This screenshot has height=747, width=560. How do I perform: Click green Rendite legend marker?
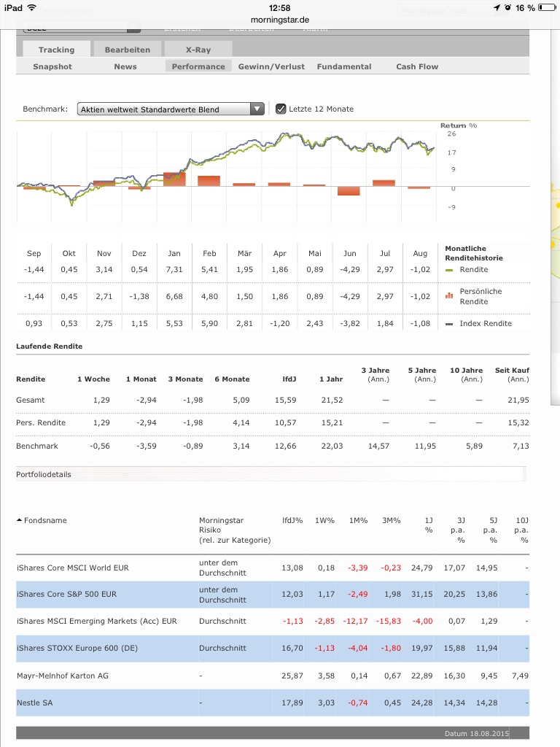449,270
